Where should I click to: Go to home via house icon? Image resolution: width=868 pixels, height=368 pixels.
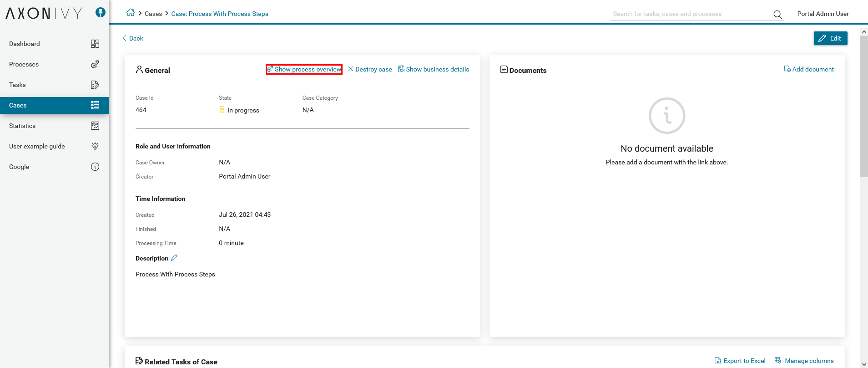(x=131, y=13)
